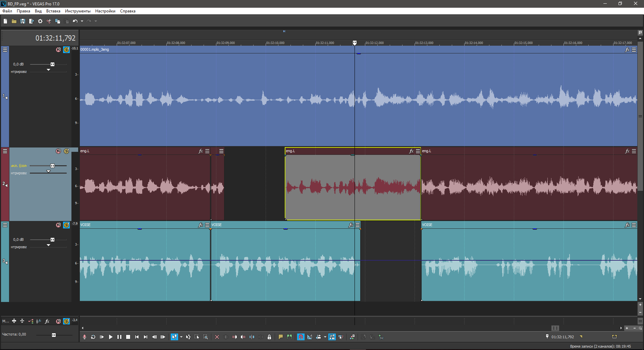
Task: Click the Record microphone button
Action: click(85, 337)
